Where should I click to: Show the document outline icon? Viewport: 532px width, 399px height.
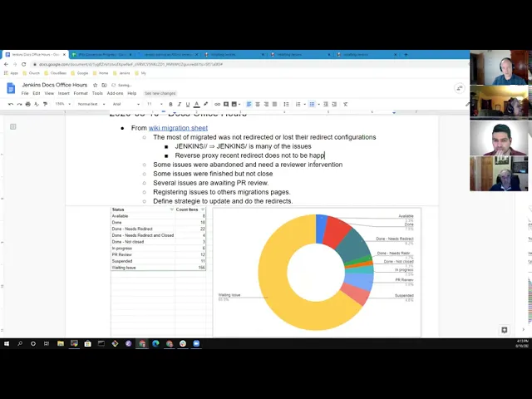pyautogui.click(x=13, y=127)
